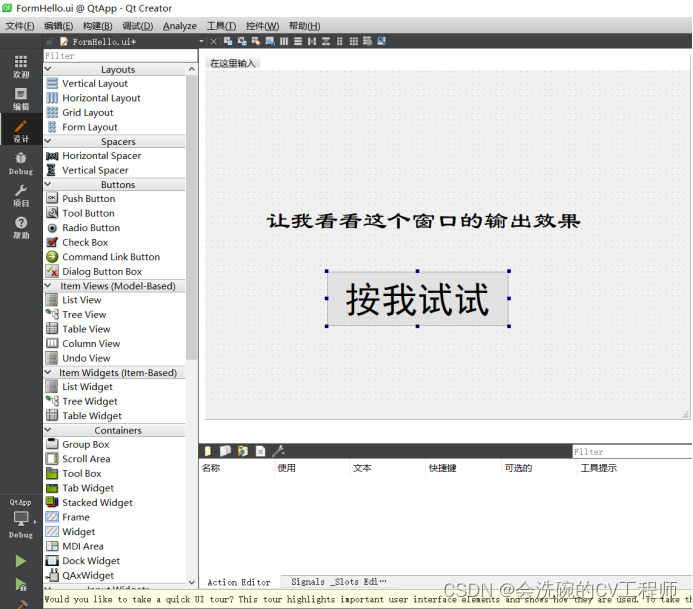
Task: Select Edit Signals/Slots mode in toolbar
Action: point(242,41)
